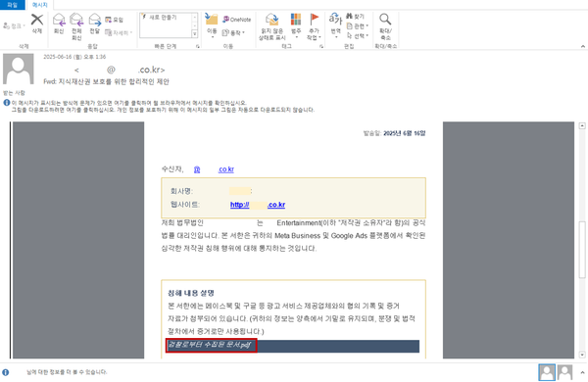Delete the message with the X icon

tap(37, 24)
